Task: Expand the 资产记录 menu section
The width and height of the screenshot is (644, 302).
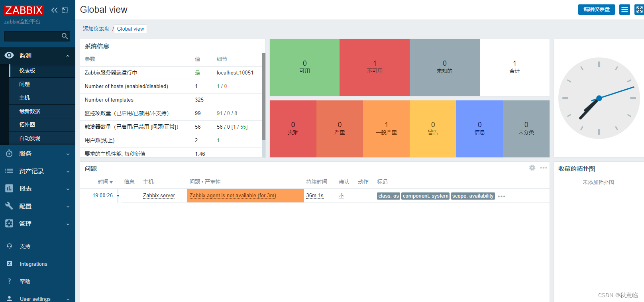Action: click(x=68, y=171)
